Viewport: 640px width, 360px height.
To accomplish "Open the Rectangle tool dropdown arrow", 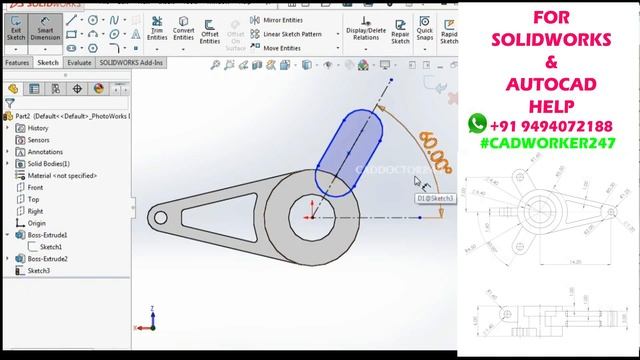I will tap(82, 34).
